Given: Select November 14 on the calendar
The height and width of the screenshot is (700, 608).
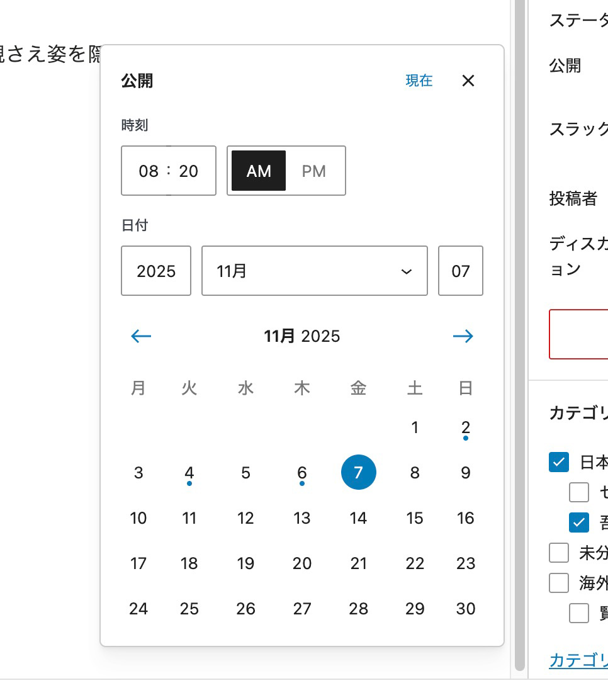Looking at the screenshot, I should click(x=358, y=518).
